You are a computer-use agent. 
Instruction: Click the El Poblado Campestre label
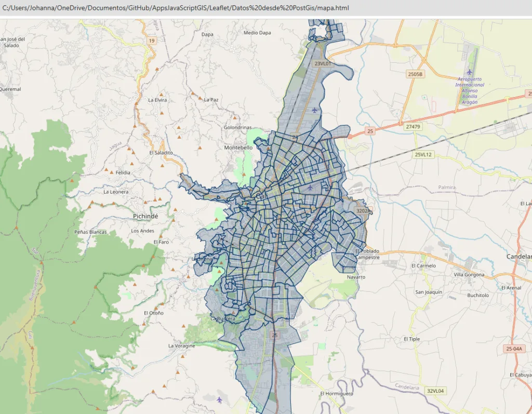click(x=367, y=254)
